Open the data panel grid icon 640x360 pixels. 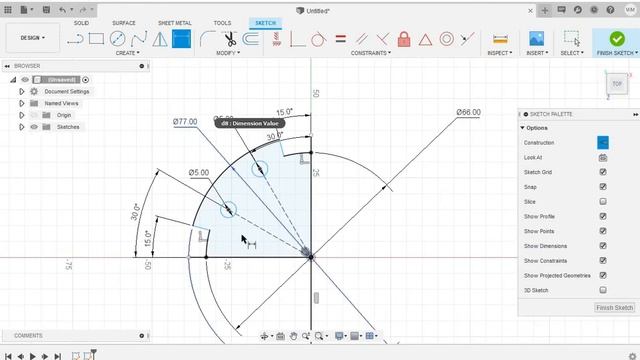click(8, 10)
